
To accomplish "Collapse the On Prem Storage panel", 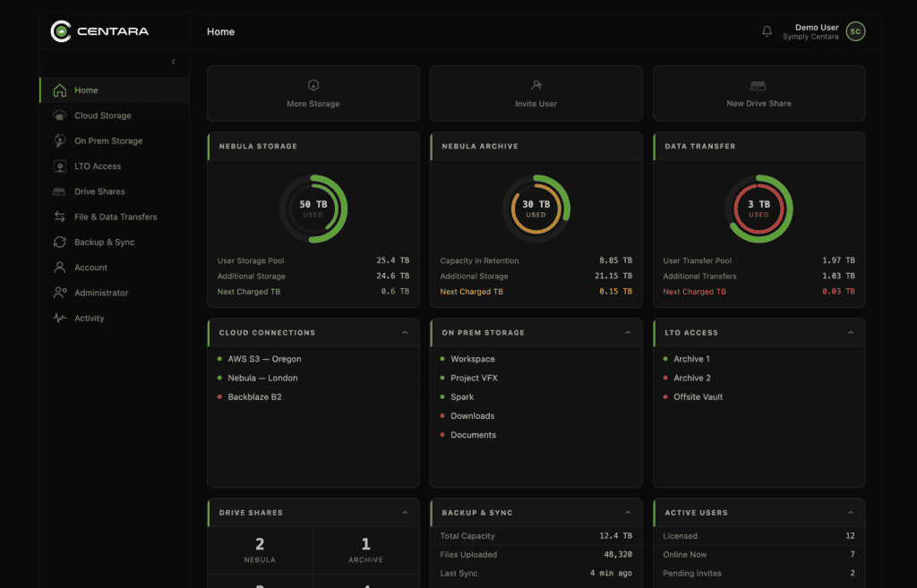I will click(628, 333).
